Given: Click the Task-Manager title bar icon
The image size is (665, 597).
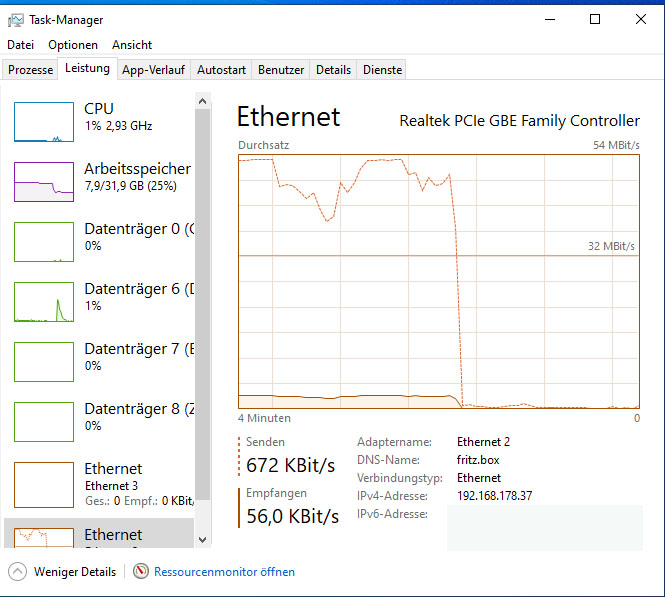Looking at the screenshot, I should (x=16, y=20).
